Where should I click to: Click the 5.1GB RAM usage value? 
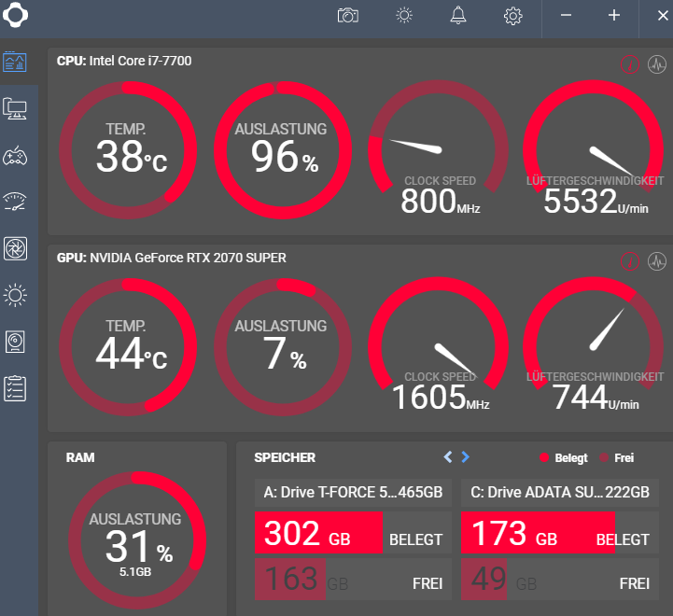135,572
